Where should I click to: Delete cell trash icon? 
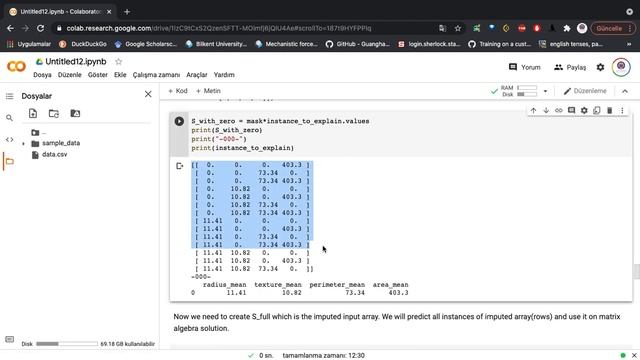click(x=609, y=111)
